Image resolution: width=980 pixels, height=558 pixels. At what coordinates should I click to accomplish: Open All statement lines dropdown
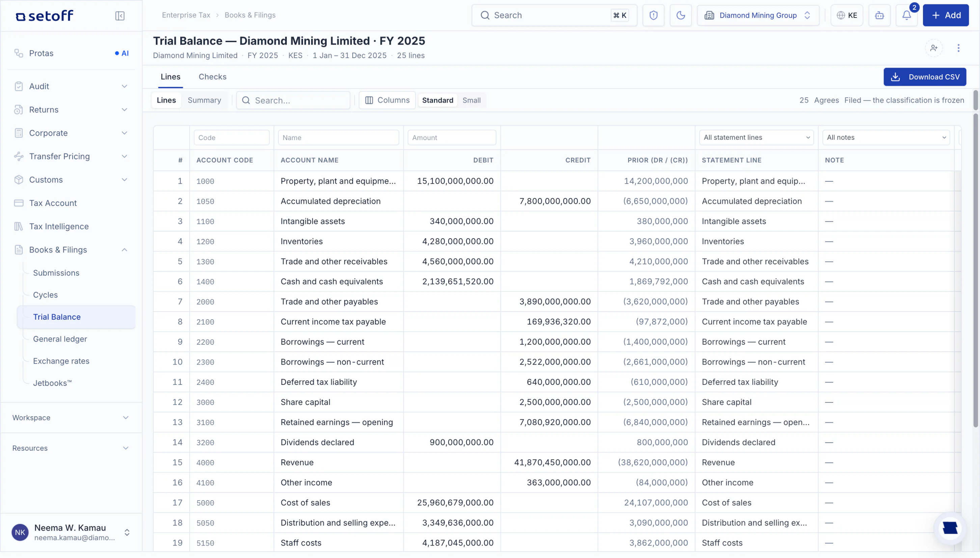coord(756,138)
